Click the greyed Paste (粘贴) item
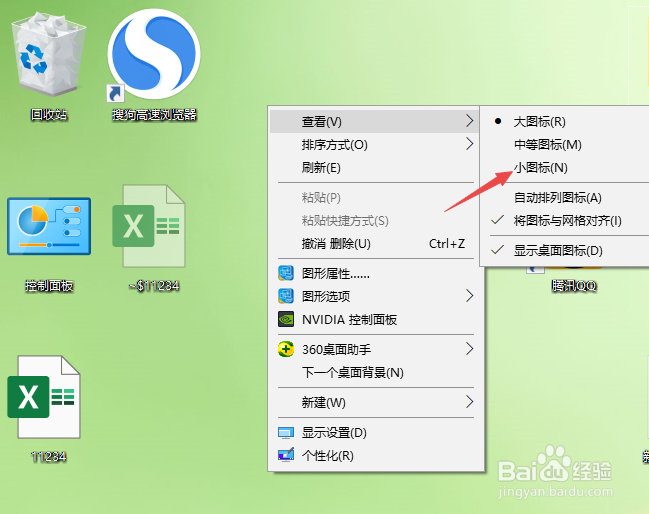This screenshot has width=649, height=514. click(374, 198)
